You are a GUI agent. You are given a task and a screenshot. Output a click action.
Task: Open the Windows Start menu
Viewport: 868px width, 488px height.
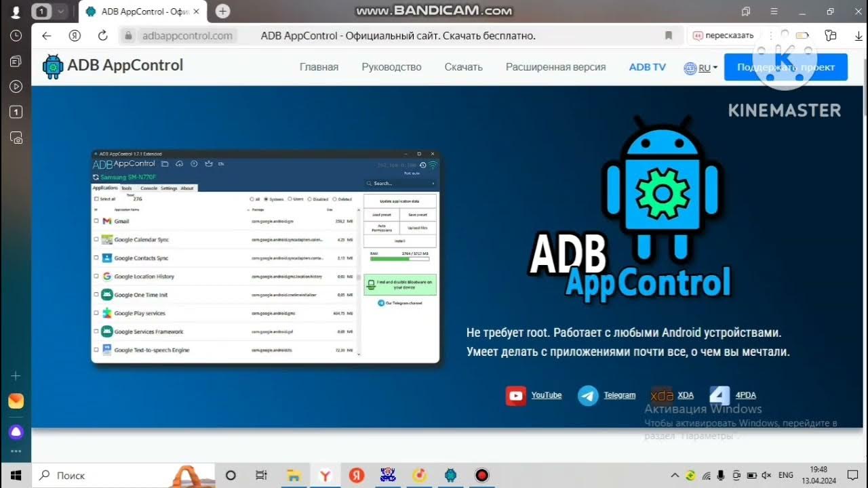pyautogui.click(x=16, y=475)
